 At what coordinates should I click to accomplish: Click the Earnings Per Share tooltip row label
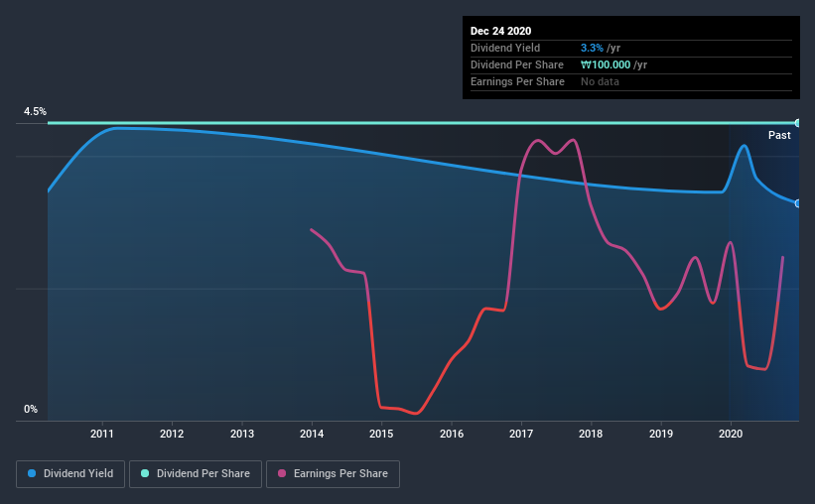pyautogui.click(x=517, y=81)
